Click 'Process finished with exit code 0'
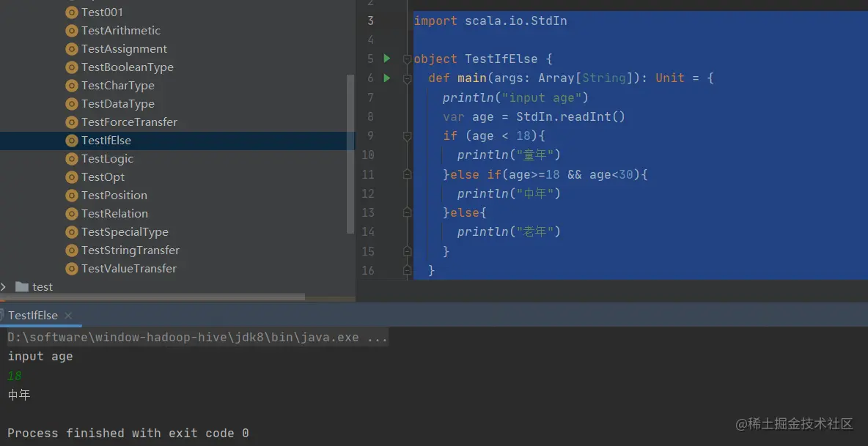The height and width of the screenshot is (446, 868). [x=128, y=434]
